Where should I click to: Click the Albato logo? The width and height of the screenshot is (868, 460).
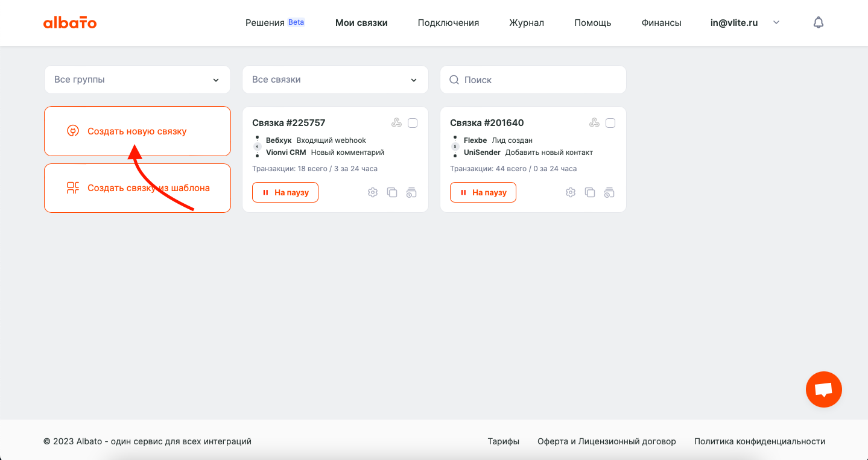[70, 23]
